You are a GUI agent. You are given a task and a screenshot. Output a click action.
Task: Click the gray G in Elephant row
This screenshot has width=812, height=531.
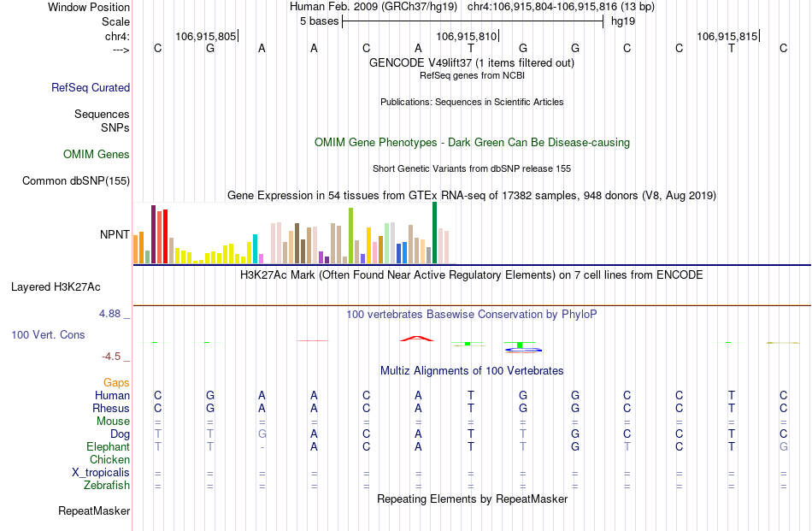784,446
